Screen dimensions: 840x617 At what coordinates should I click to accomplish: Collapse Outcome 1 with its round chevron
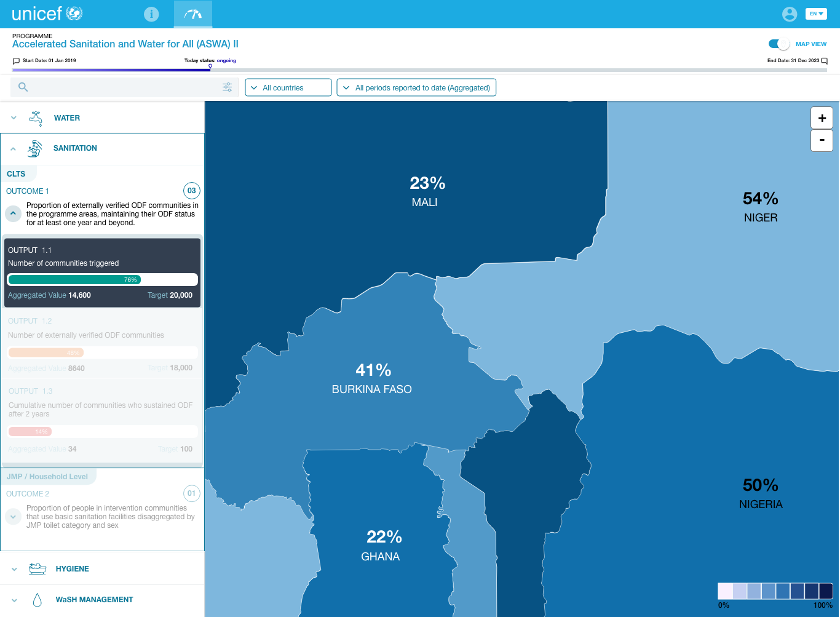click(13, 213)
